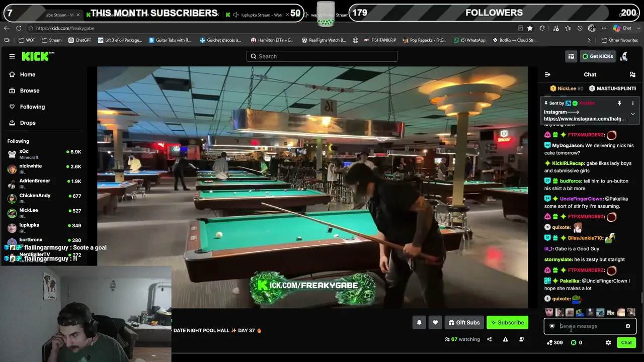Expand the pinned message chevron

[x=633, y=114]
